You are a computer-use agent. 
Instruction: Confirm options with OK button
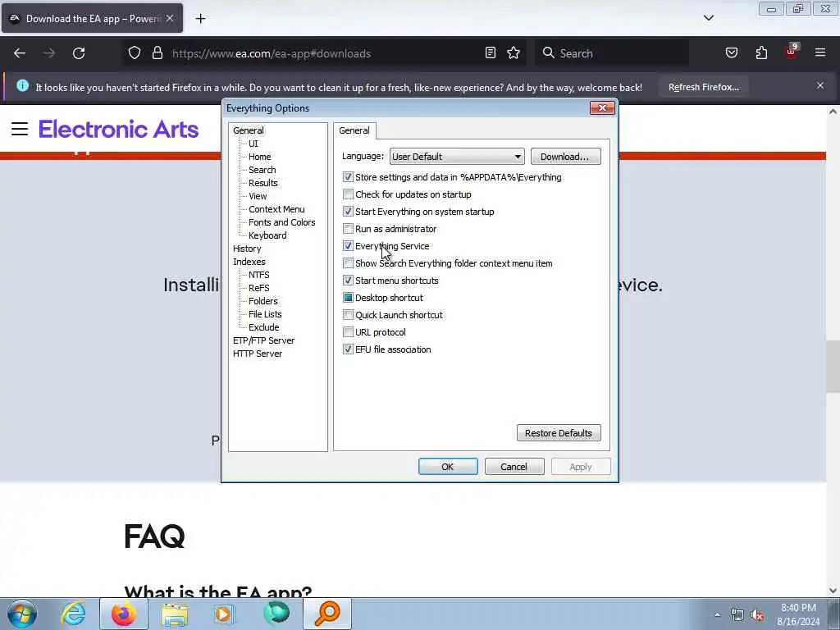pyautogui.click(x=448, y=467)
